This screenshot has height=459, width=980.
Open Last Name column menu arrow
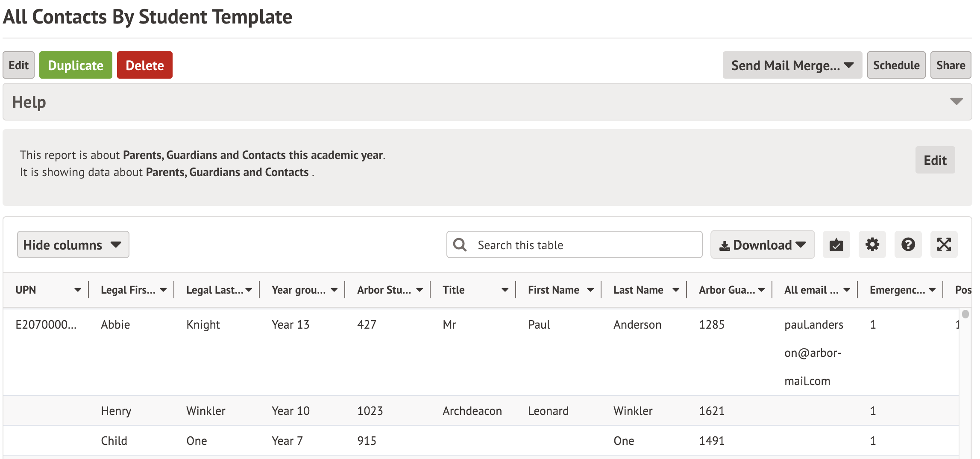pos(675,290)
